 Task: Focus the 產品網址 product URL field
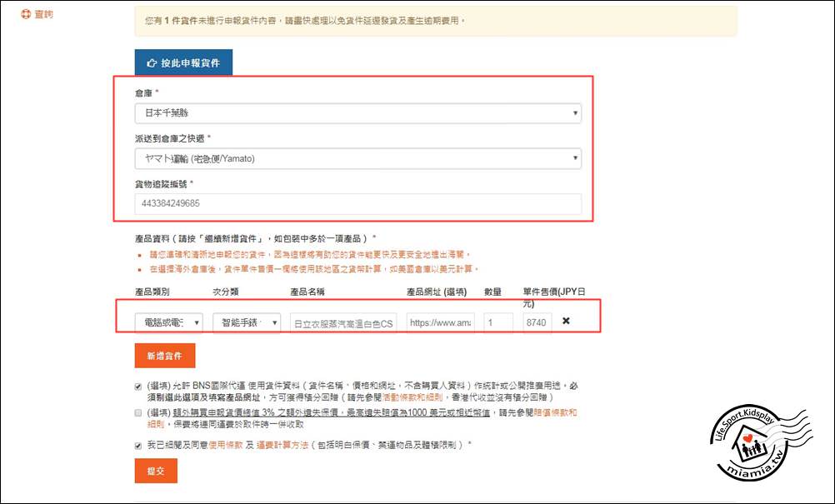pos(440,322)
